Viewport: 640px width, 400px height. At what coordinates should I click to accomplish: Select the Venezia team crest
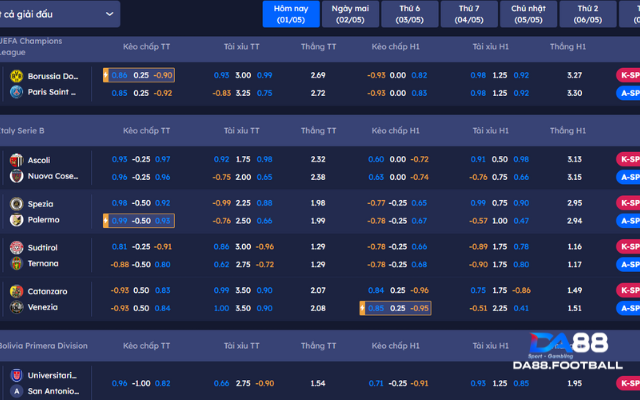(x=16, y=307)
